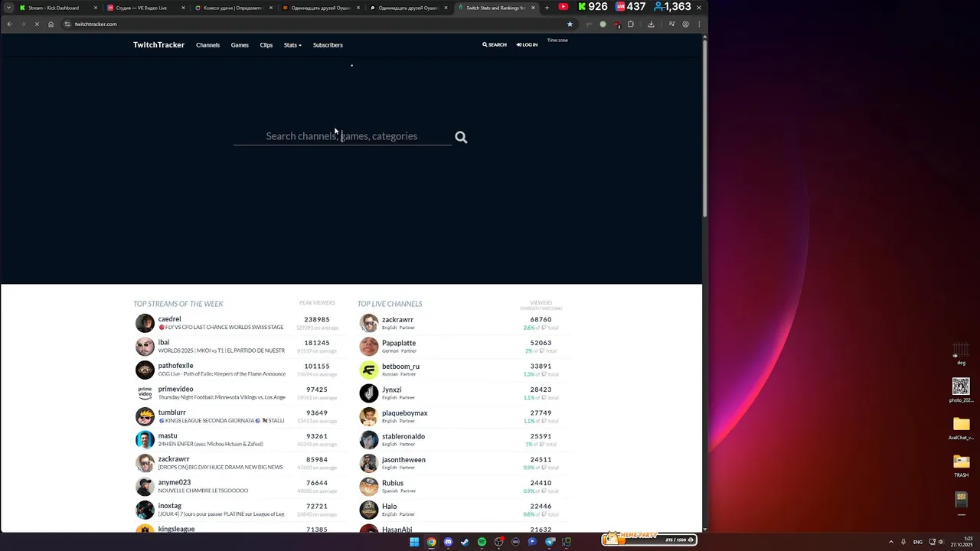Click the 'TOP STREAMS OF THE WEEK' heading

(x=178, y=304)
